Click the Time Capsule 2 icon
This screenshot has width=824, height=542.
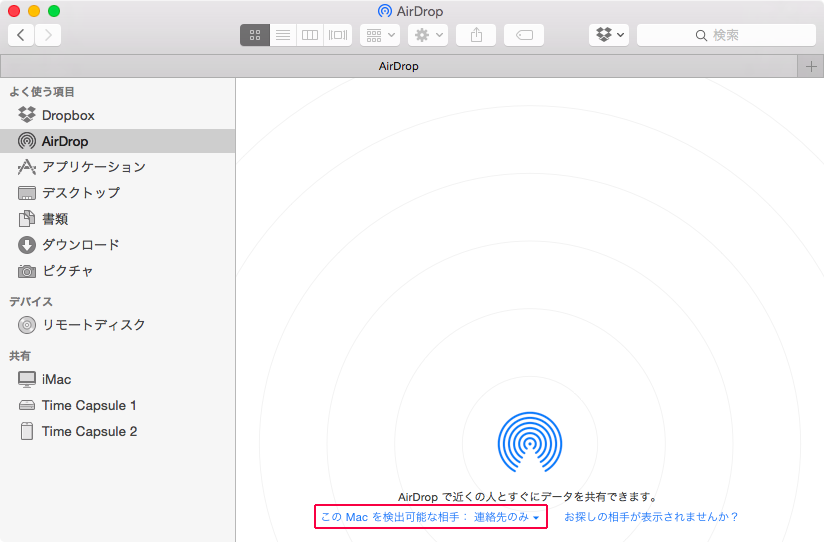(x=27, y=431)
